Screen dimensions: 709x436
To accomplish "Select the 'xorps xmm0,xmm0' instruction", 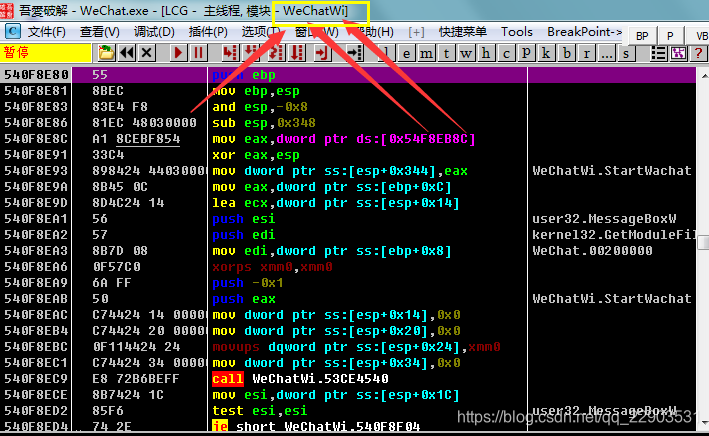I will 273,267.
